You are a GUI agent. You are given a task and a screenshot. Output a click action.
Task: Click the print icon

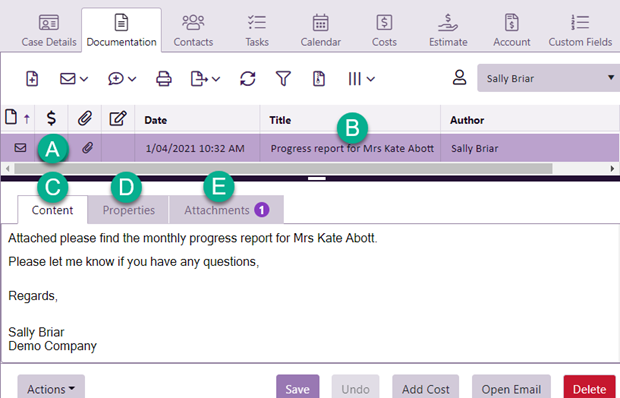pyautogui.click(x=164, y=79)
